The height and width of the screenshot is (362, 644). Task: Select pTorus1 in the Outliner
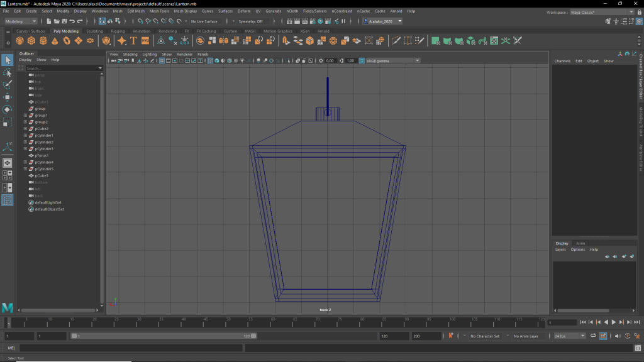pos(42,156)
